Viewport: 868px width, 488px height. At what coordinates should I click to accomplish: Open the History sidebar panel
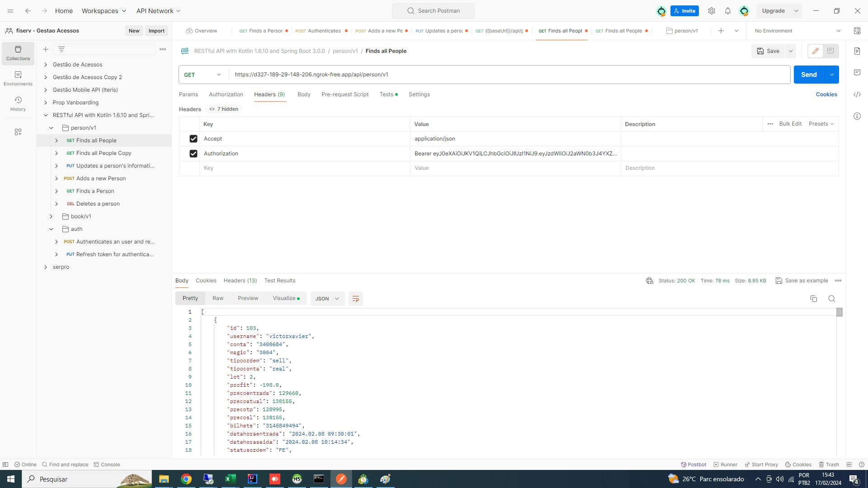click(x=18, y=103)
